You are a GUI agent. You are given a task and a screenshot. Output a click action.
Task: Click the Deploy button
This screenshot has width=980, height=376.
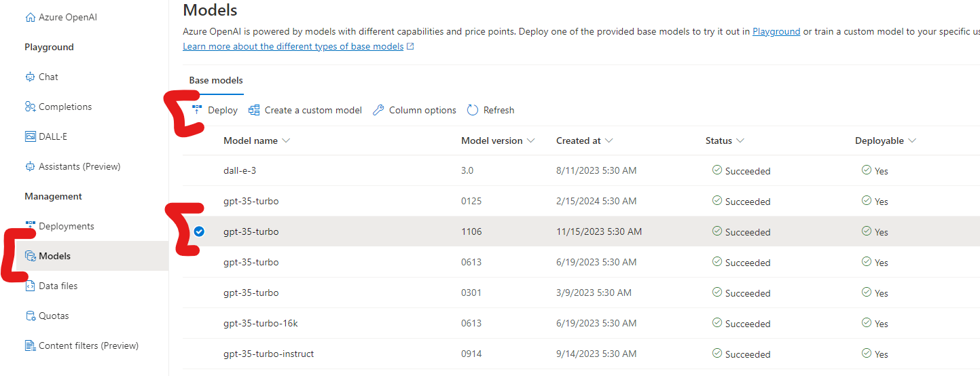pos(215,110)
